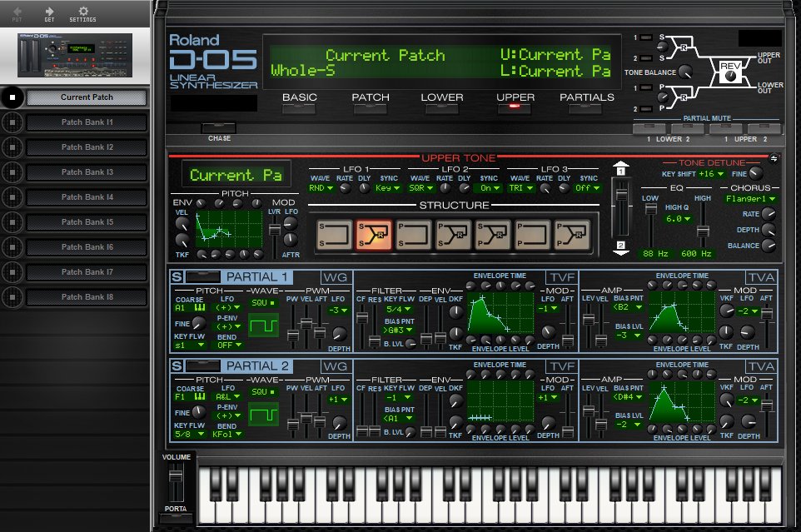The width and height of the screenshot is (801, 532).
Task: Select the S-P ring modulator structure
Action: [493, 234]
